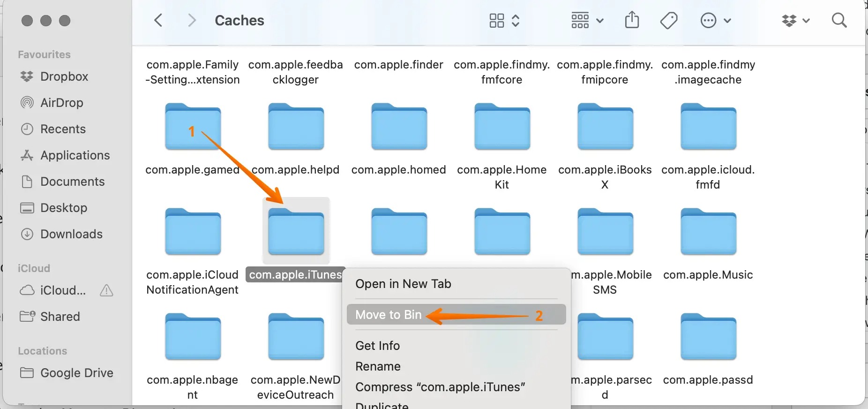
Task: Click the com.apple.finder label
Action: pos(399,65)
